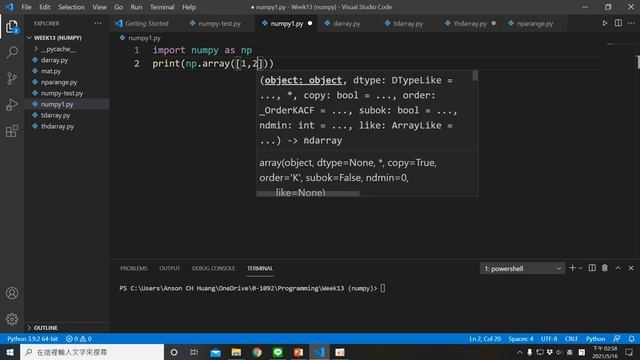Open Run and Debug view

tap(12, 105)
